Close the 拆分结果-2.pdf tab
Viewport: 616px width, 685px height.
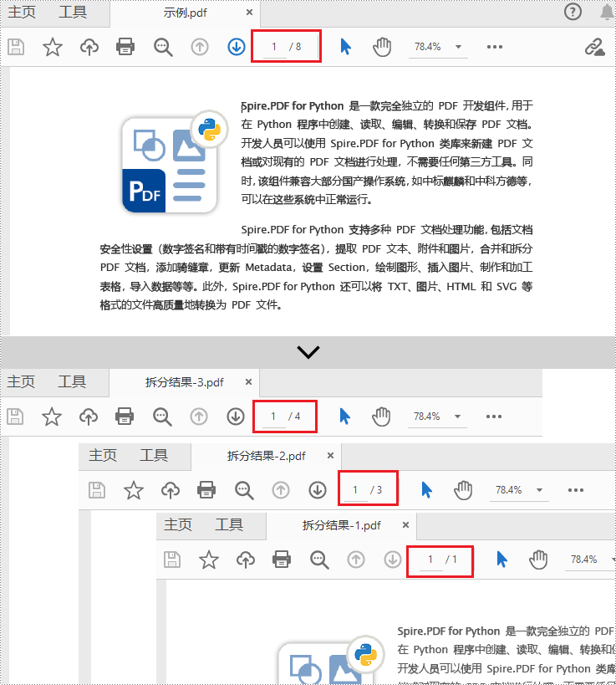(x=330, y=455)
